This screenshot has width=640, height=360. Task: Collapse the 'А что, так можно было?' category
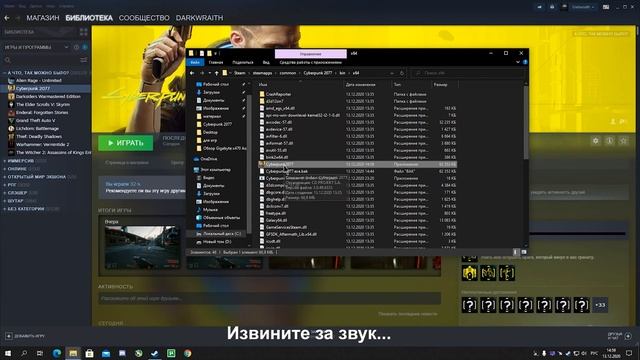[x=4, y=73]
